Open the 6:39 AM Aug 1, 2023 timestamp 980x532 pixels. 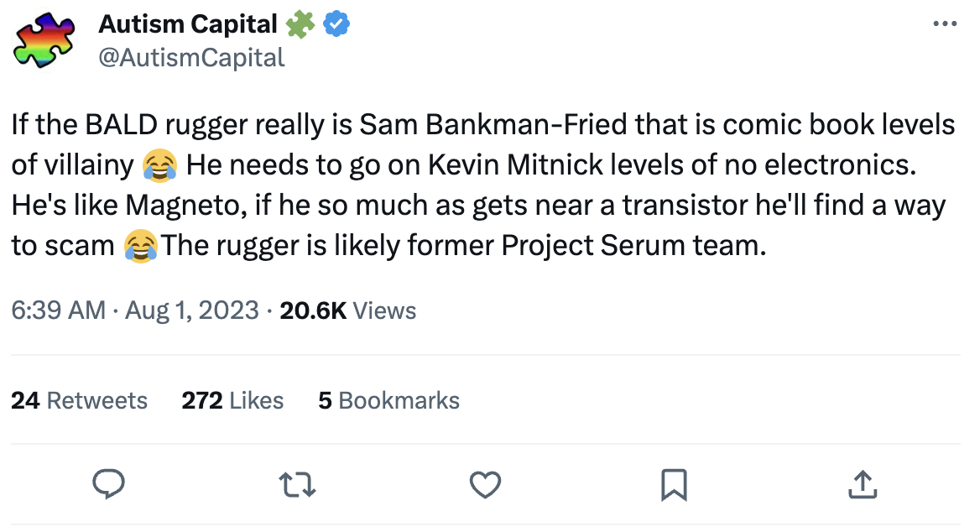point(134,310)
